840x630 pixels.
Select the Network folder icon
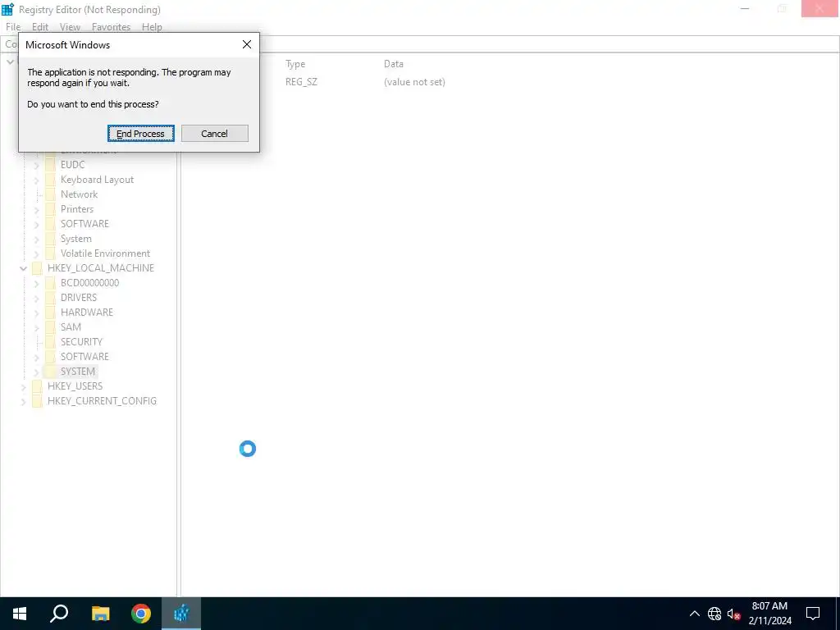(50, 194)
